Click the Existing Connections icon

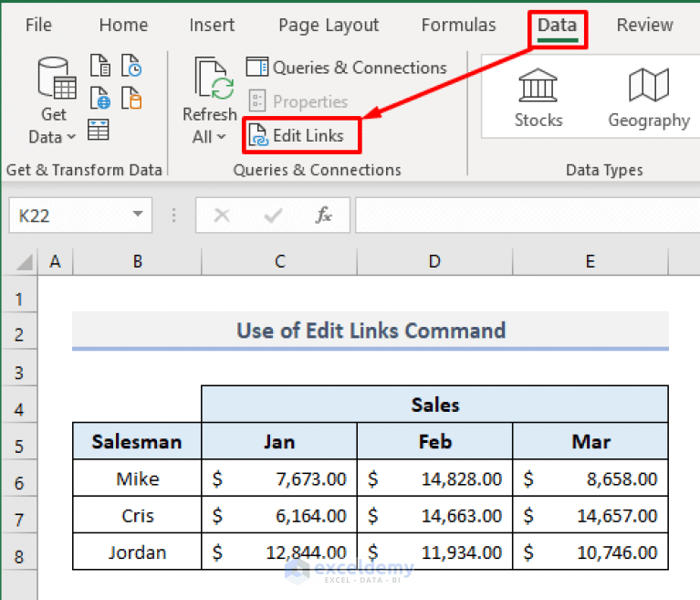pyautogui.click(x=131, y=98)
